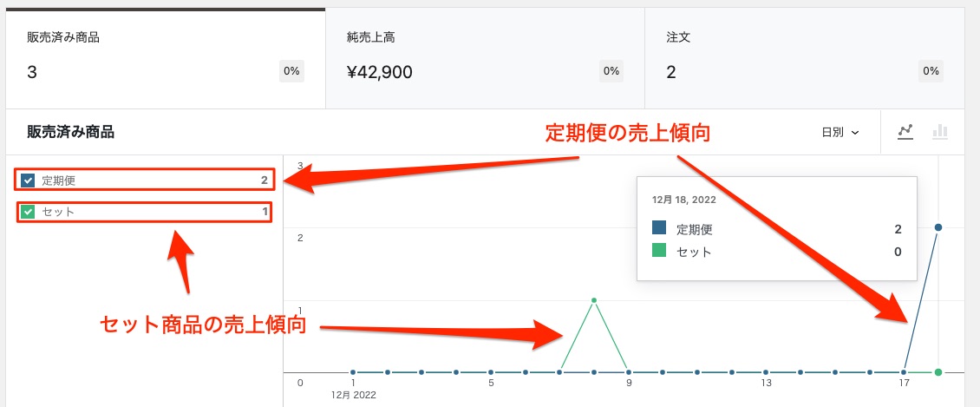Select the 純売上高 summary tab

484,58
